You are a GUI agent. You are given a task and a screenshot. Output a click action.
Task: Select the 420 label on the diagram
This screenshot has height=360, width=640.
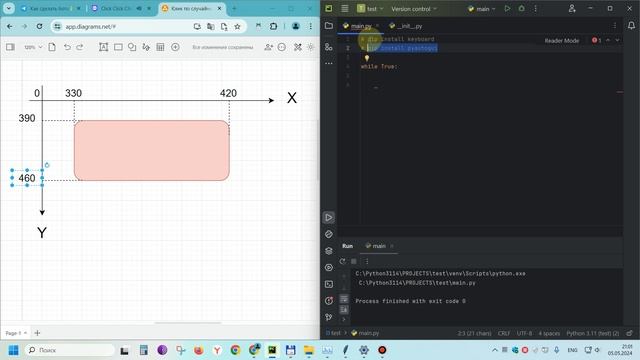(228, 93)
